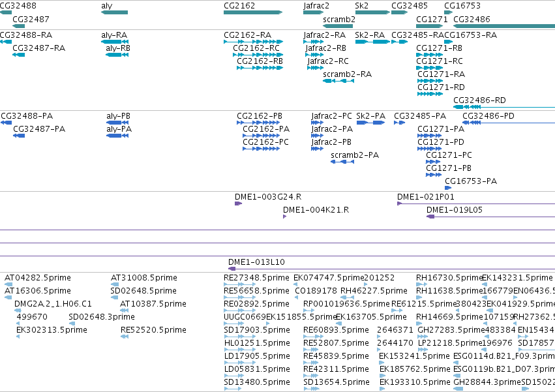Click the RE60893.5prime EST label

coord(336,330)
